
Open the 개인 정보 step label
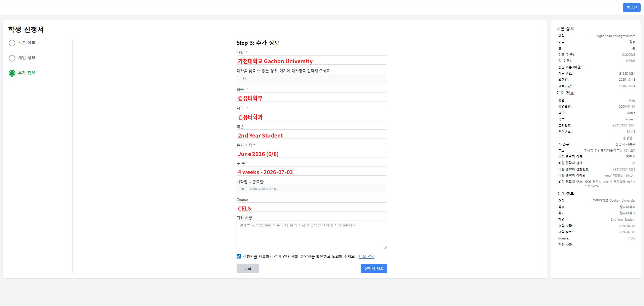coord(27,58)
